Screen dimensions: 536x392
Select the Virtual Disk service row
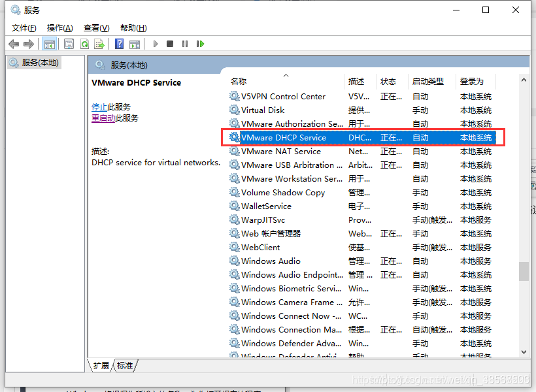[x=362, y=110]
